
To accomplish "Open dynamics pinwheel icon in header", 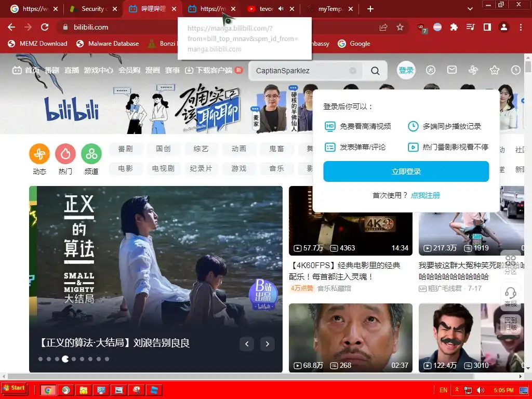I will coord(473,70).
